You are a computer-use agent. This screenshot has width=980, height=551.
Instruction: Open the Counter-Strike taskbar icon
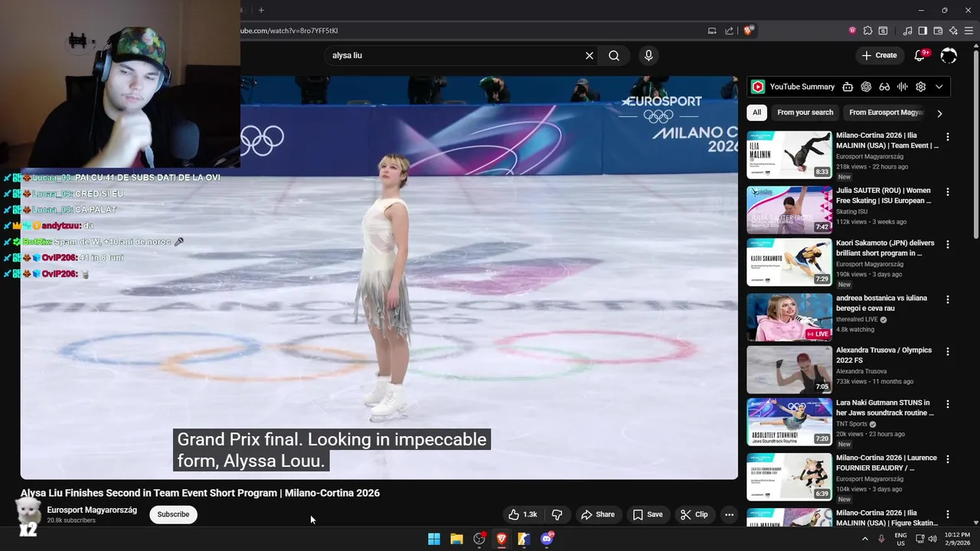[x=524, y=539]
